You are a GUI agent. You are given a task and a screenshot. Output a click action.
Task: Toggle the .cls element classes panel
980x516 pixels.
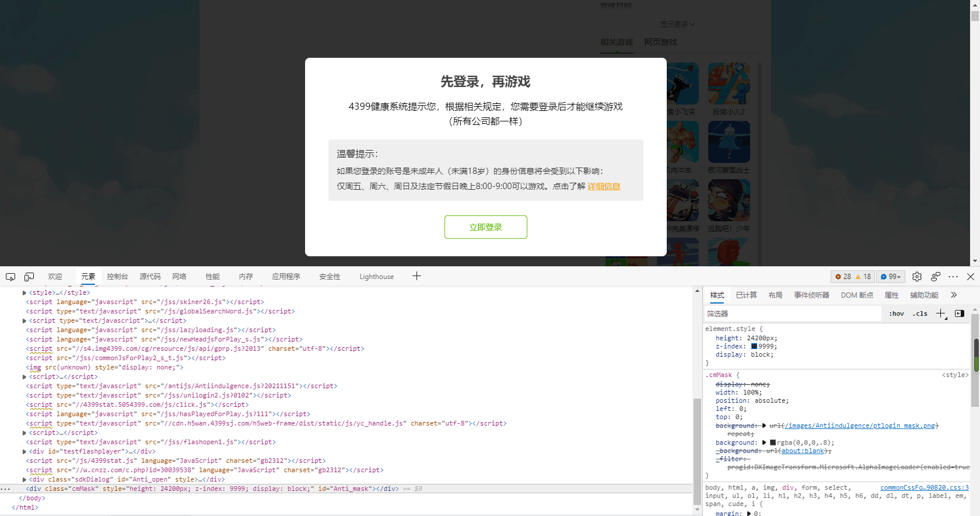pyautogui.click(x=921, y=313)
